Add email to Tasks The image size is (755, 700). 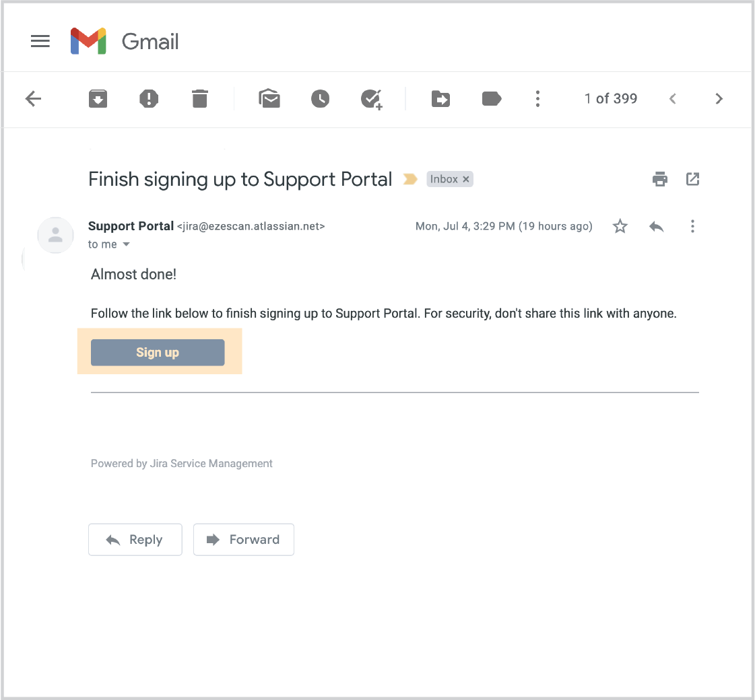point(372,99)
